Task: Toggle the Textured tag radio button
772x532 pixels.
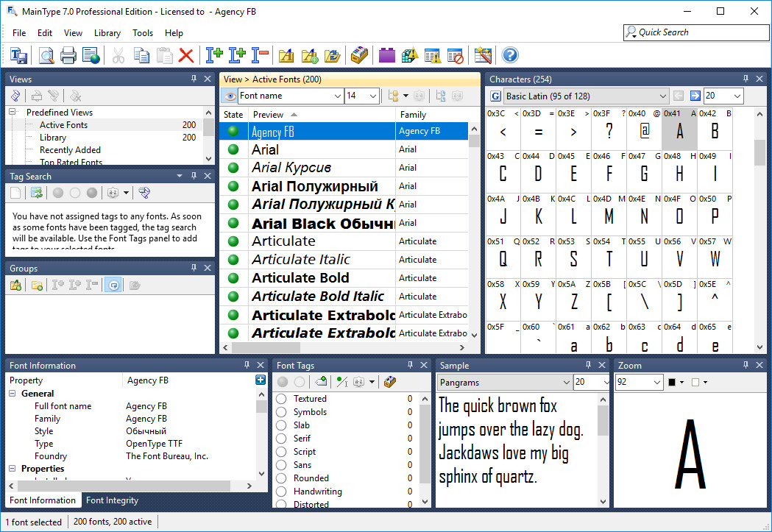Action: 281,399
